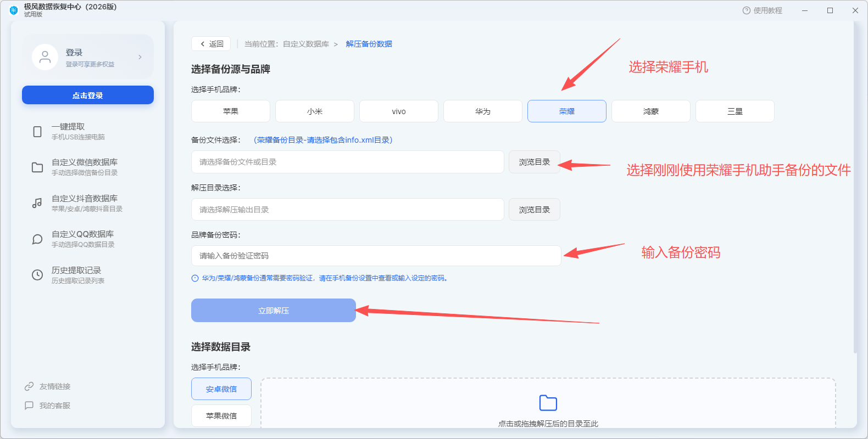Click the phone icon for 一键提取
Viewport: 868px width, 439px height.
[x=37, y=132]
